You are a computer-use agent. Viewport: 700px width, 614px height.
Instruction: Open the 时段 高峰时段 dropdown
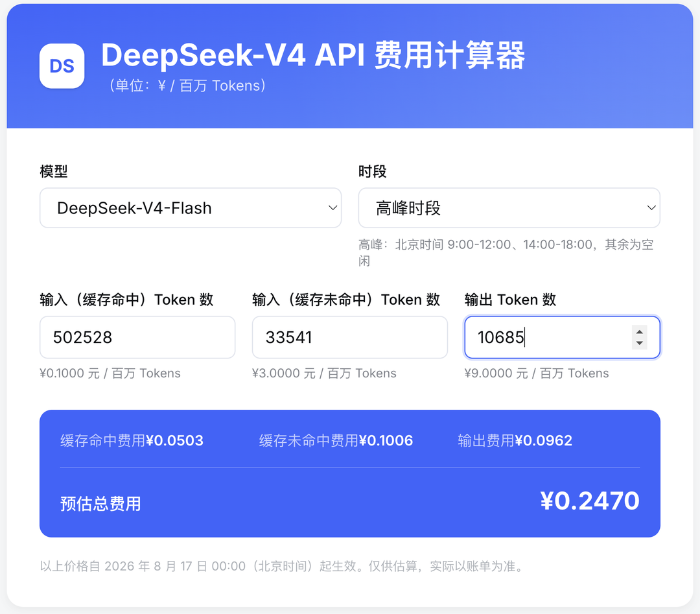[x=509, y=207]
